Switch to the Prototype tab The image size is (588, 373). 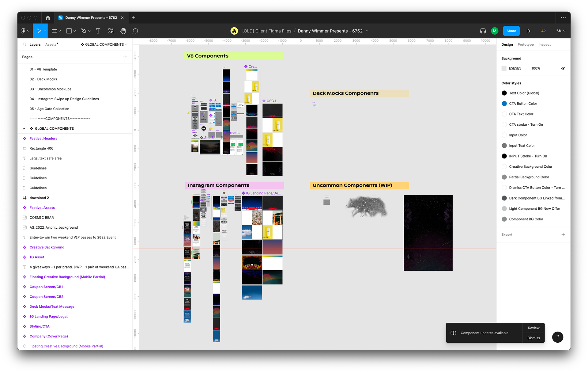click(525, 45)
